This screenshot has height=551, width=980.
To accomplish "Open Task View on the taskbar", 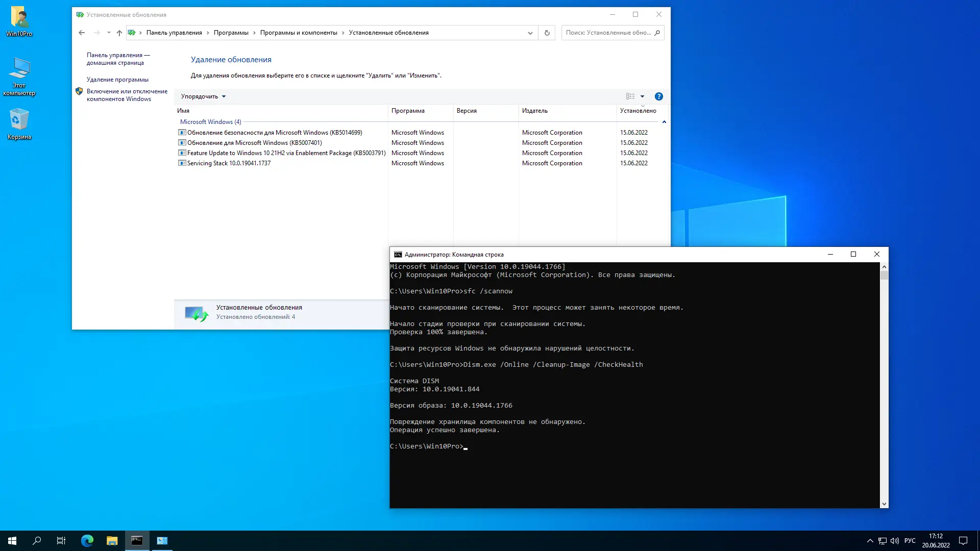I will tap(61, 541).
